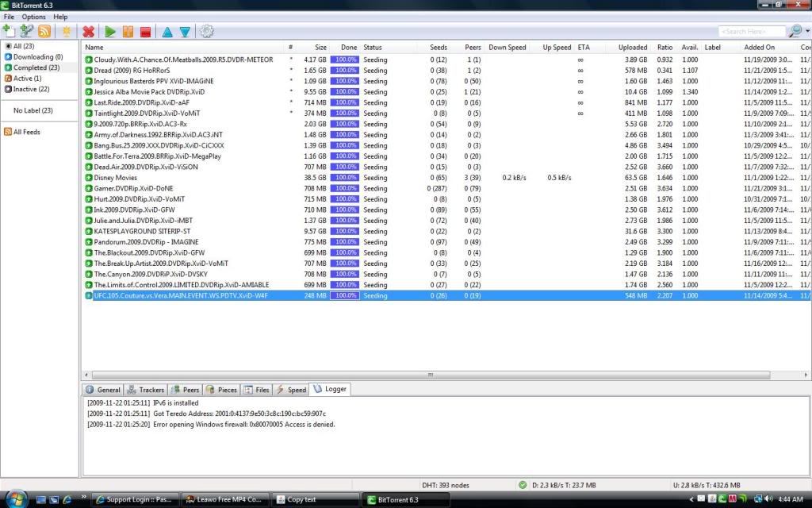Click green network OK status icon
This screenshot has width=812, height=508.
[x=523, y=485]
